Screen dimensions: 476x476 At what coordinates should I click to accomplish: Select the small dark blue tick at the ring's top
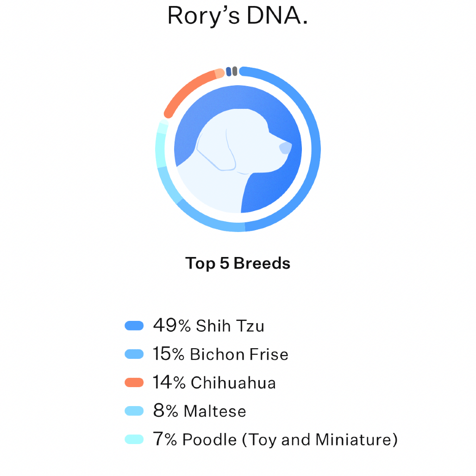coord(229,72)
